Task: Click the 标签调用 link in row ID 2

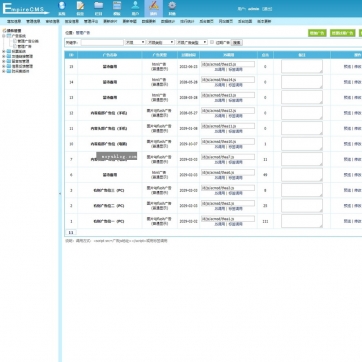Action: (236, 209)
